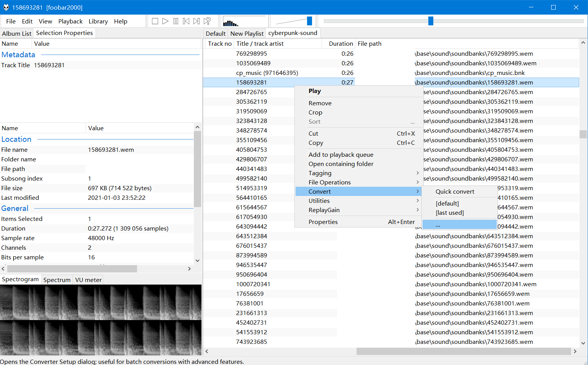The width and height of the screenshot is (588, 365).
Task: Click the spectrogram visualization panel
Action: point(101,320)
